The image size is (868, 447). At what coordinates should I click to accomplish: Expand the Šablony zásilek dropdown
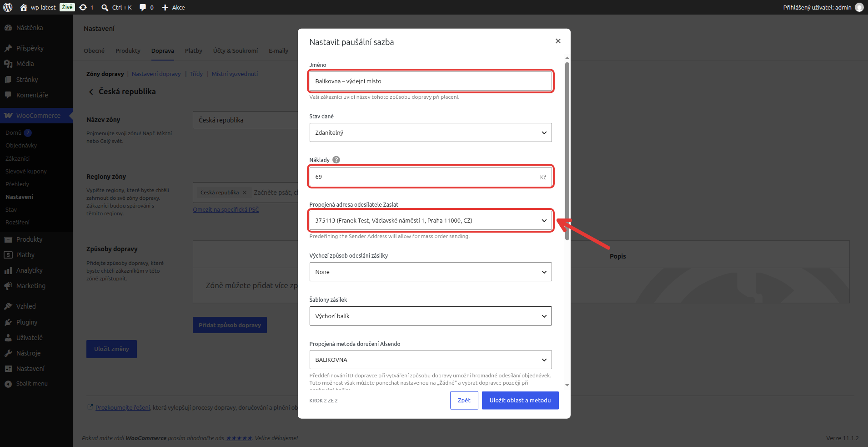[431, 316]
